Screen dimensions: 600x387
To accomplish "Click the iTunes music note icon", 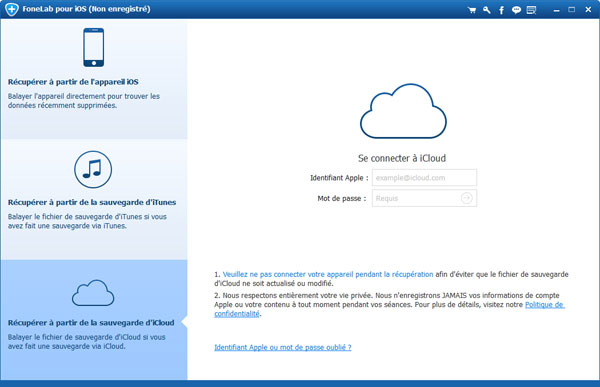I will (x=93, y=169).
